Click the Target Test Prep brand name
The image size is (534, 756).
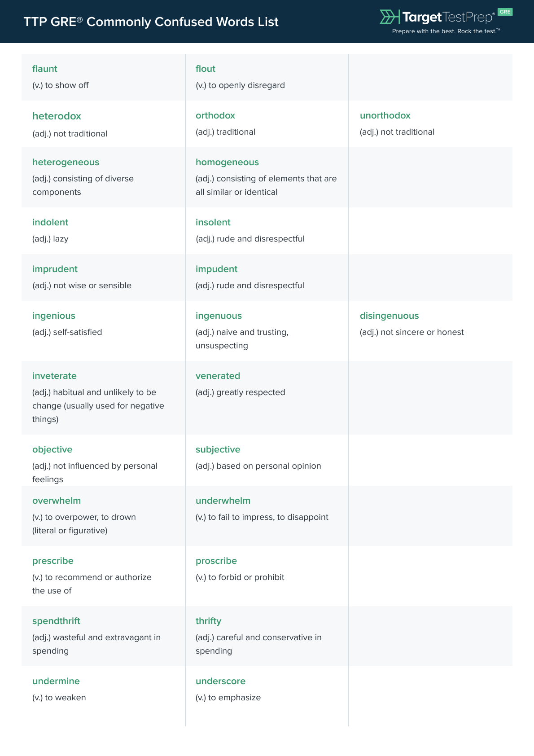pos(448,17)
